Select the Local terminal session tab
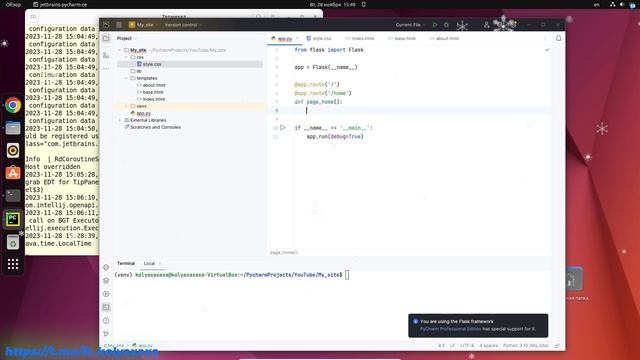Screen dimensions: 640x360 click(149, 263)
